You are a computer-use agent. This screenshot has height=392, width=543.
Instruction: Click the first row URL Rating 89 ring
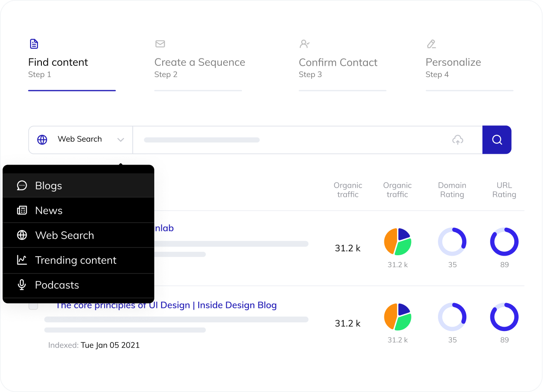coord(504,241)
